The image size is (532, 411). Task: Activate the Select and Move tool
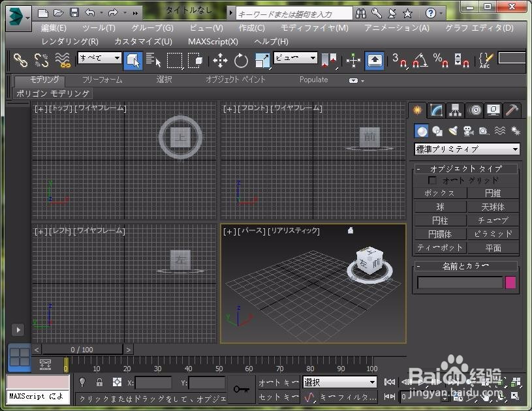220,61
